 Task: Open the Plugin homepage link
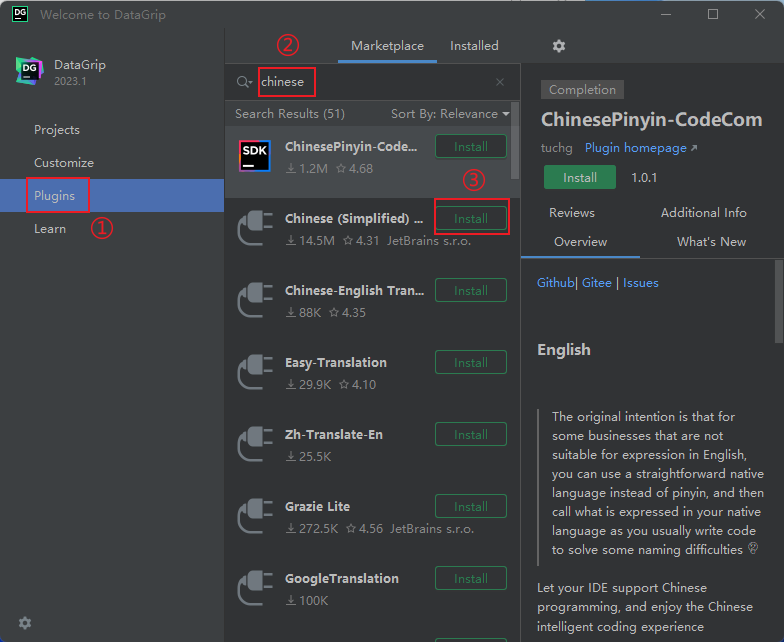pos(641,148)
